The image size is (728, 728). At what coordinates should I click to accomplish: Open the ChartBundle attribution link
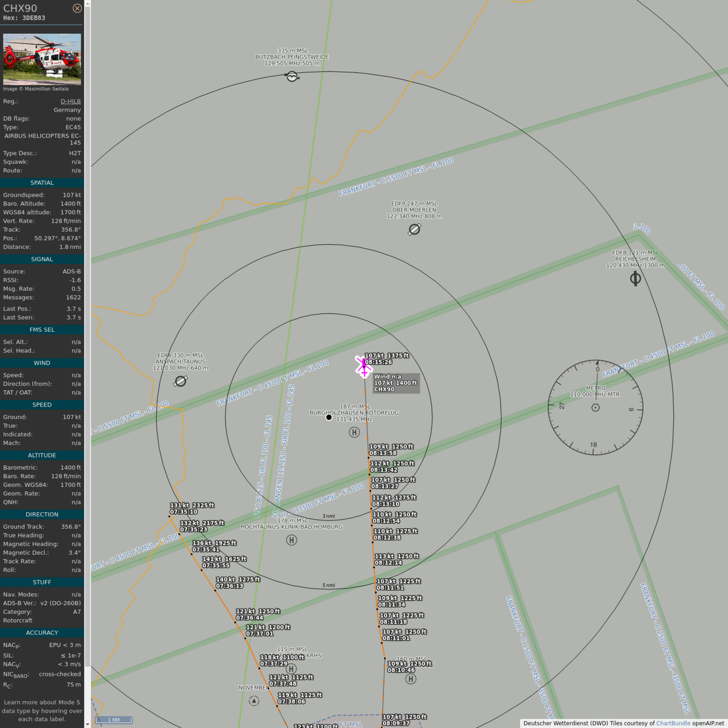pyautogui.click(x=673, y=723)
